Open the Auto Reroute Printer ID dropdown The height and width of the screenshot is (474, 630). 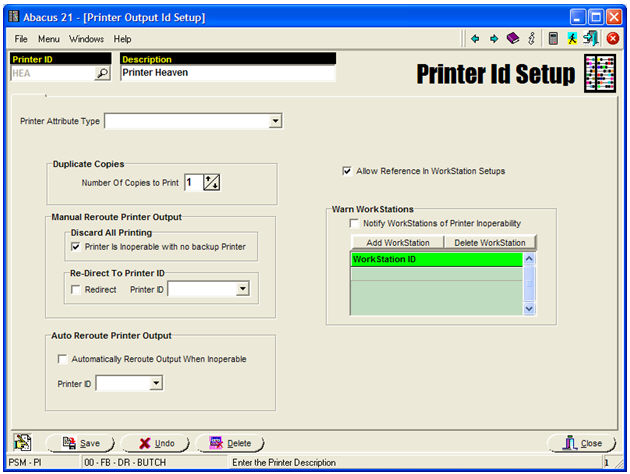coord(154,383)
